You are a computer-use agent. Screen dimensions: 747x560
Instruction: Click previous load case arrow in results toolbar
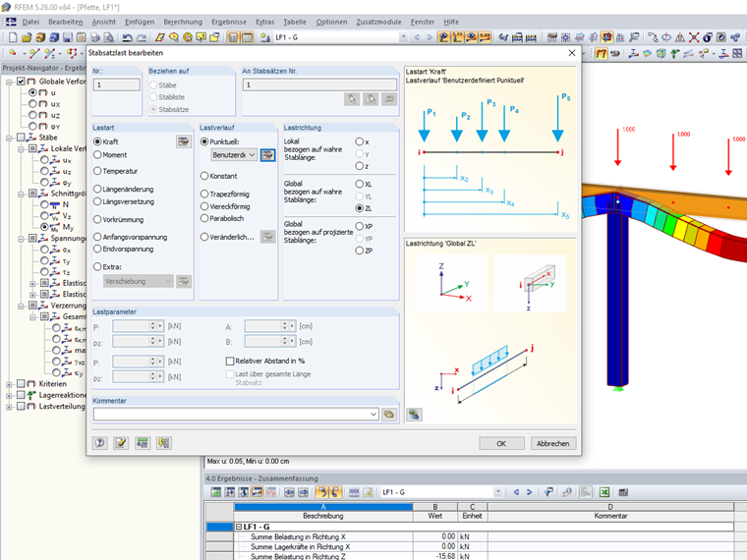pos(516,492)
